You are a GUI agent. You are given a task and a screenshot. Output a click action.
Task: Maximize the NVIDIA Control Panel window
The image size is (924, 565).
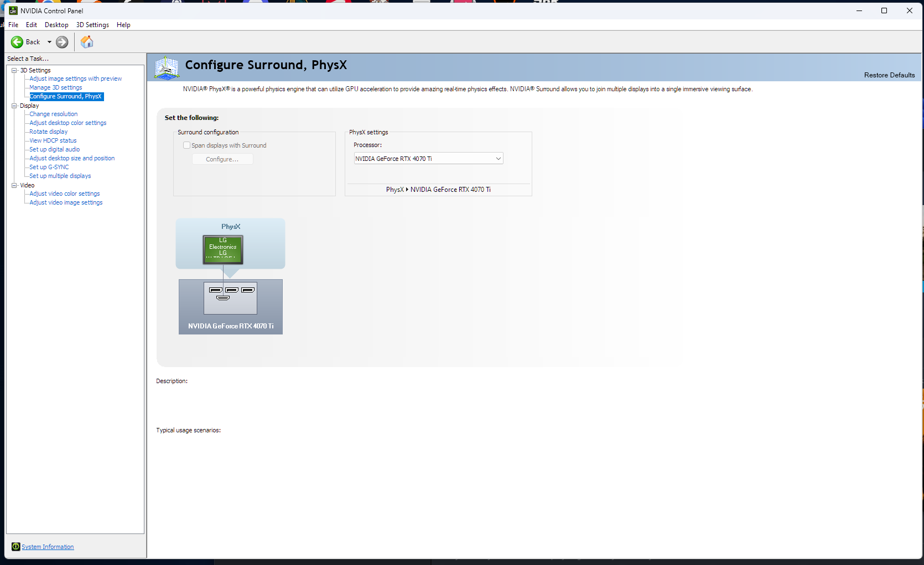(884, 11)
